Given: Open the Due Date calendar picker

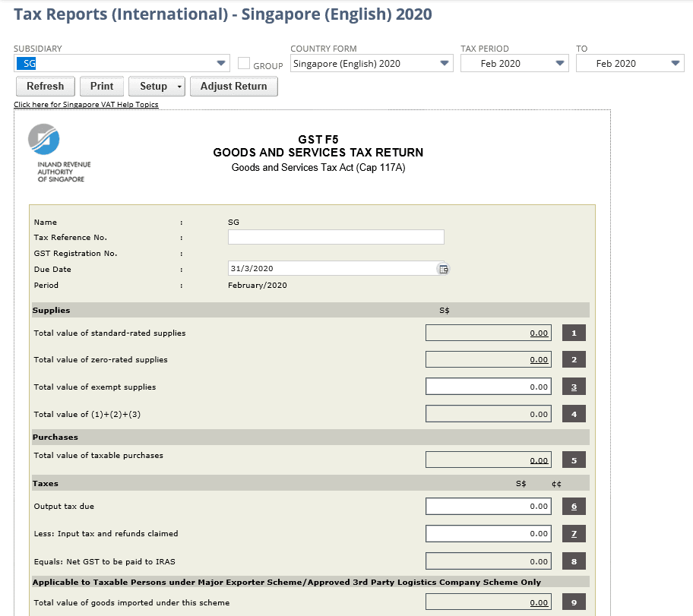Looking at the screenshot, I should click(443, 268).
